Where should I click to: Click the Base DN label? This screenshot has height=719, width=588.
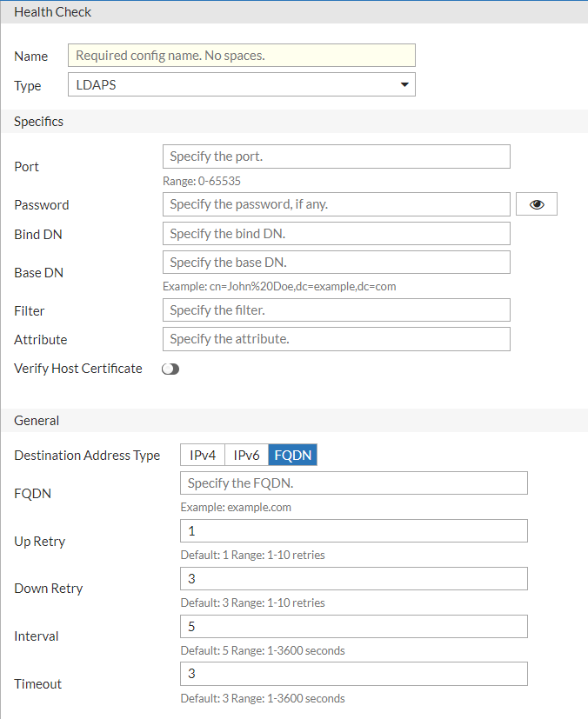coord(38,273)
